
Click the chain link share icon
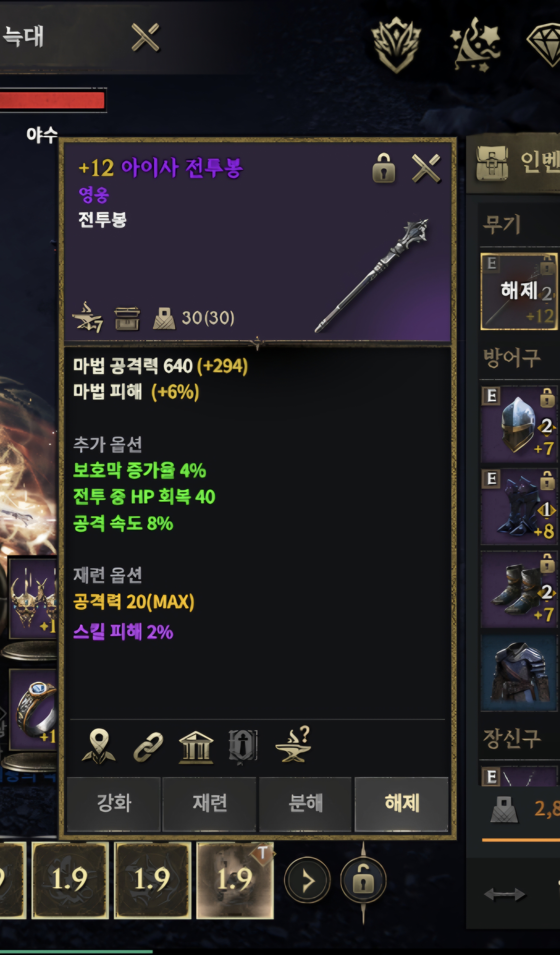click(148, 746)
